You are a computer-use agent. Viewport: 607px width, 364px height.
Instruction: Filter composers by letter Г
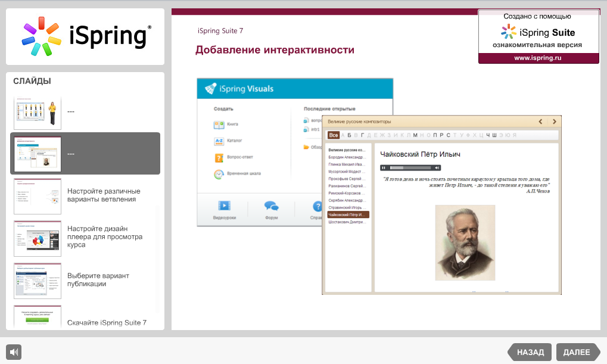[362, 135]
